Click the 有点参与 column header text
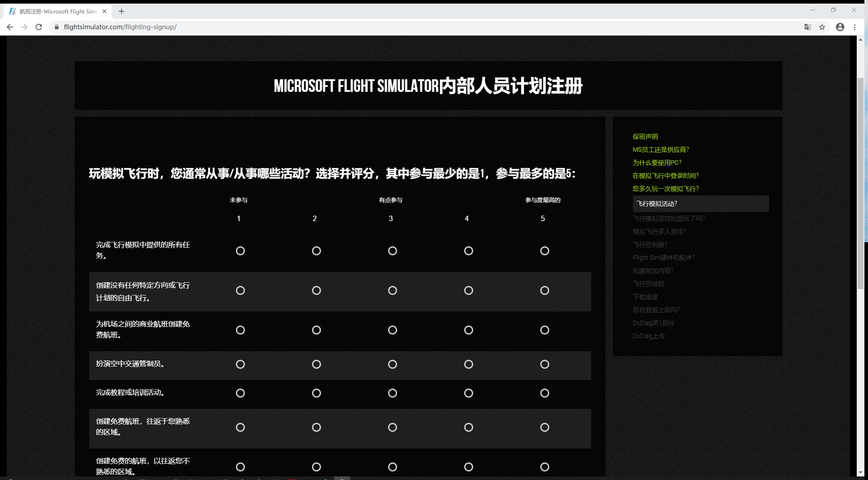The width and height of the screenshot is (868, 480). [x=391, y=200]
